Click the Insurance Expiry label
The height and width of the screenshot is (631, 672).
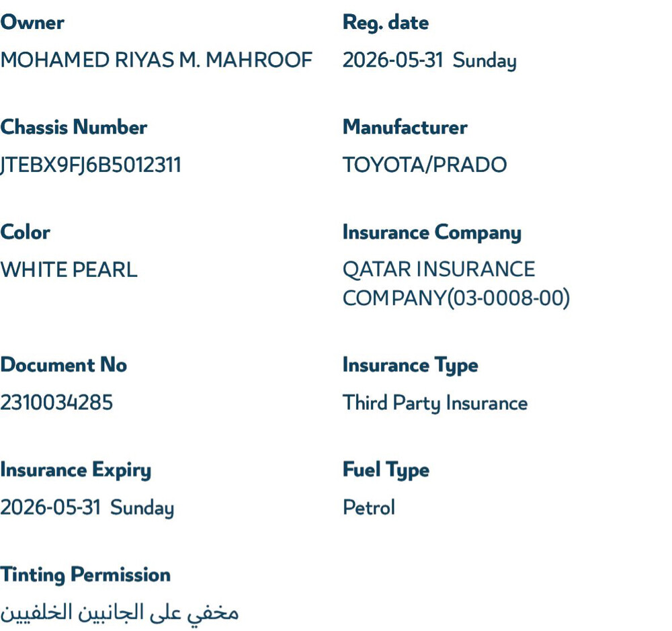coord(76,470)
